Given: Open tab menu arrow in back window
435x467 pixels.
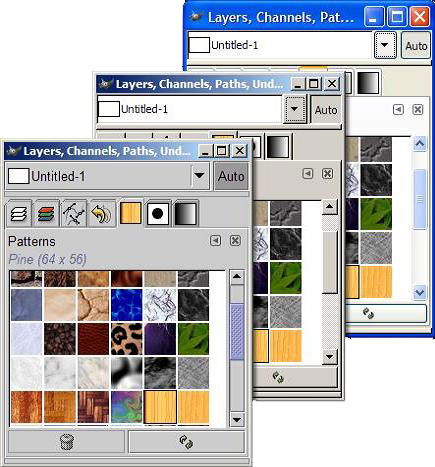Looking at the screenshot, I should click(x=398, y=109).
